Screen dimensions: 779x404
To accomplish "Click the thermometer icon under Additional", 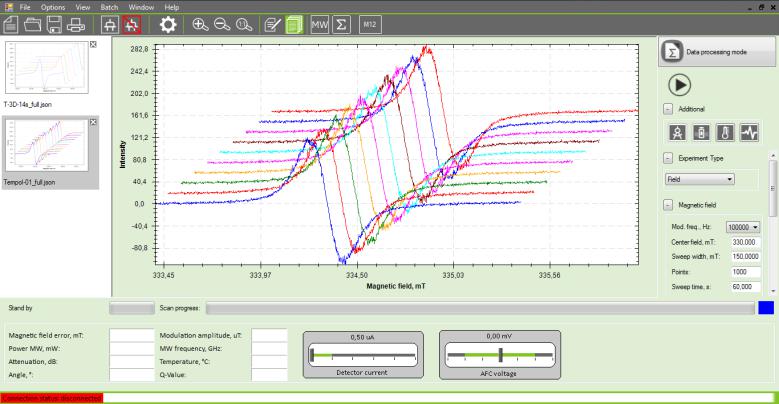I will 725,131.
